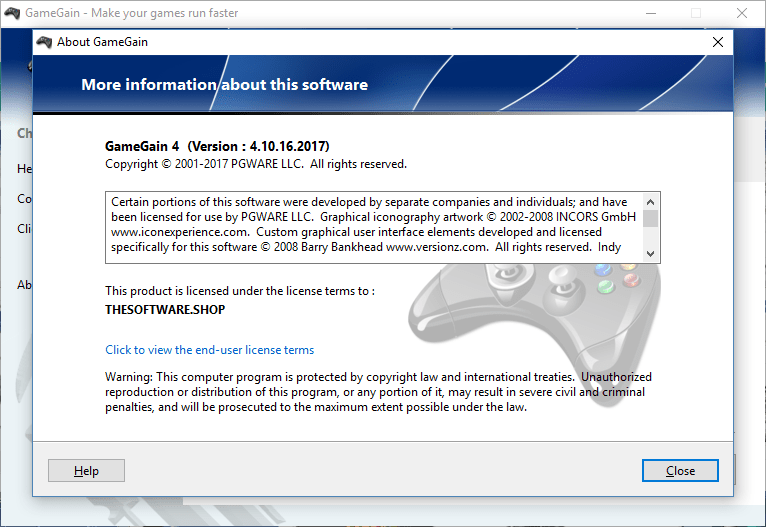Click the copyright warning paragraph
The image size is (766, 527).
click(x=378, y=392)
